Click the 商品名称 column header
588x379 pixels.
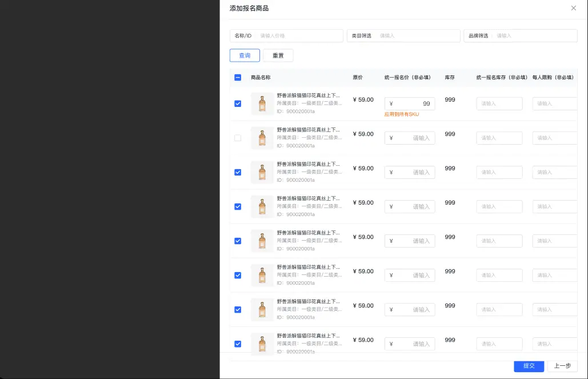pyautogui.click(x=261, y=77)
